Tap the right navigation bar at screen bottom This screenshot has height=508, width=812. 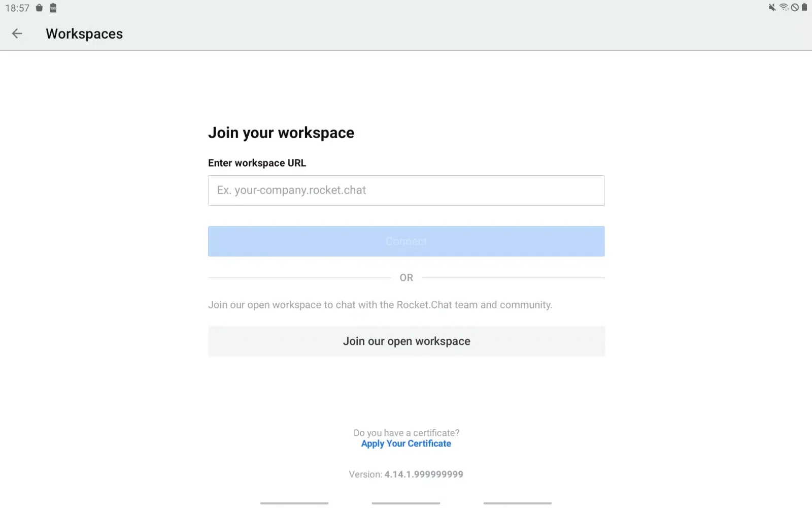click(517, 503)
